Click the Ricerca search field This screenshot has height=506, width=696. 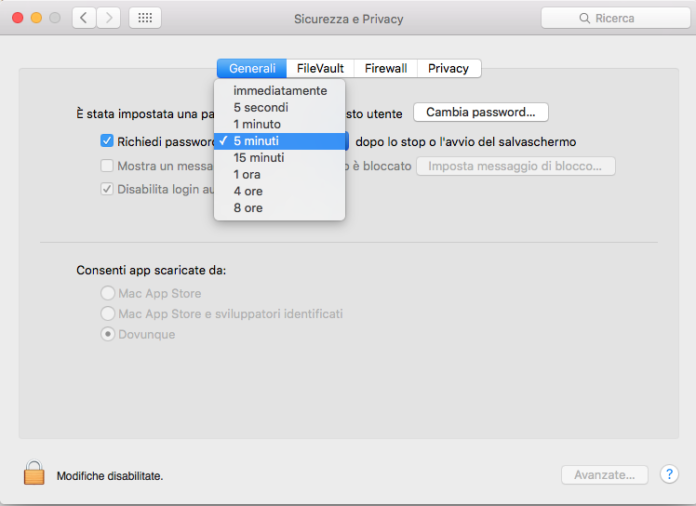620,18
